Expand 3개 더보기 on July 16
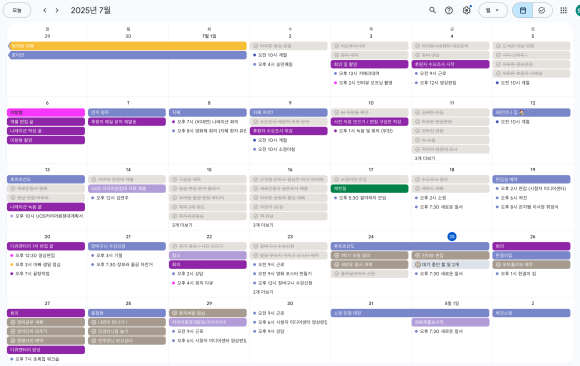 (263, 225)
